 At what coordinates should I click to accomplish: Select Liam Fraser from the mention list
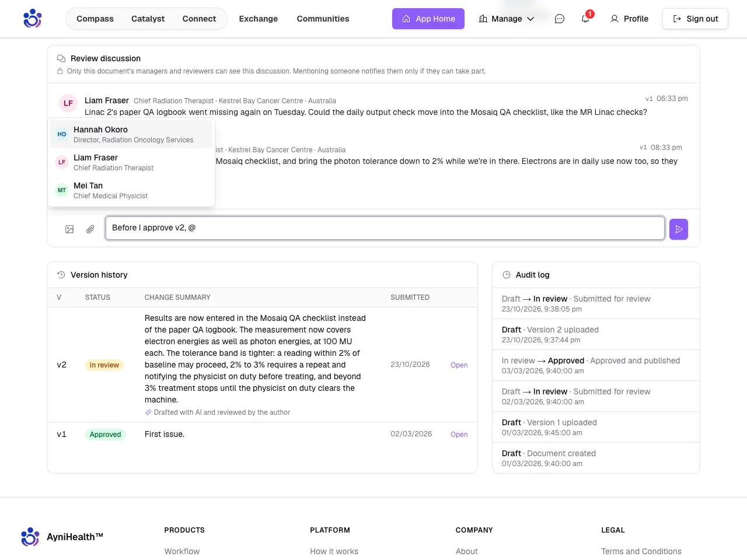pos(131,162)
